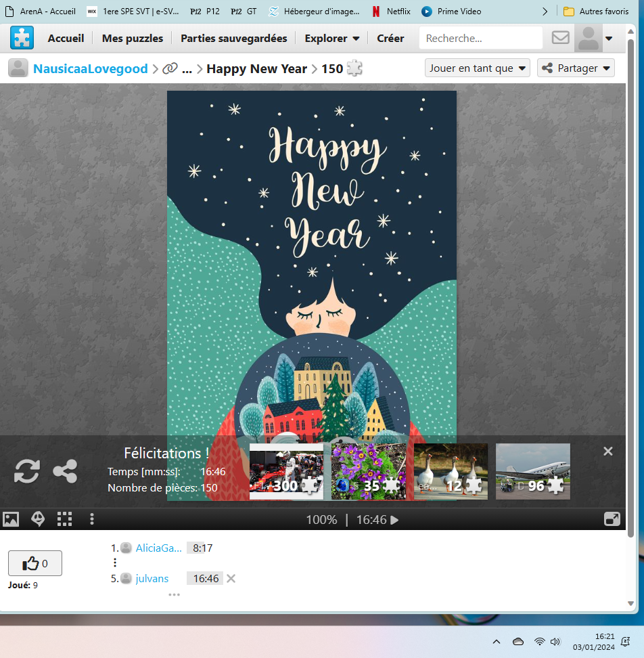Image resolution: width=644 pixels, height=658 pixels.
Task: Open the notifications bell icon
Action: click(x=625, y=641)
